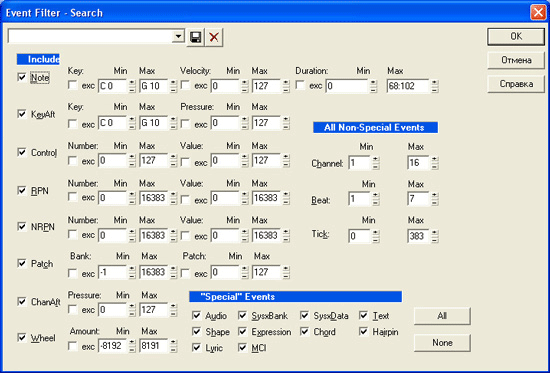Uncheck the Expression checkbox
This screenshot has width=550, height=373.
click(242, 331)
